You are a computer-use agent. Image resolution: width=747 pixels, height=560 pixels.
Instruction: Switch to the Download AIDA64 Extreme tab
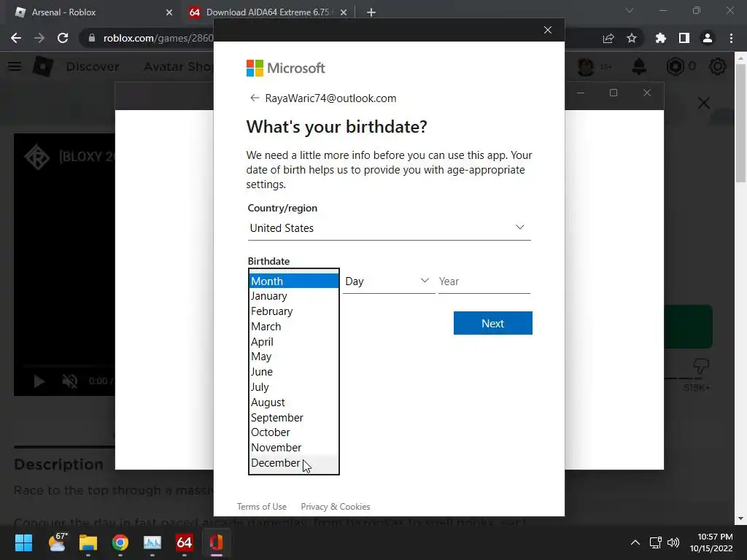coord(268,12)
